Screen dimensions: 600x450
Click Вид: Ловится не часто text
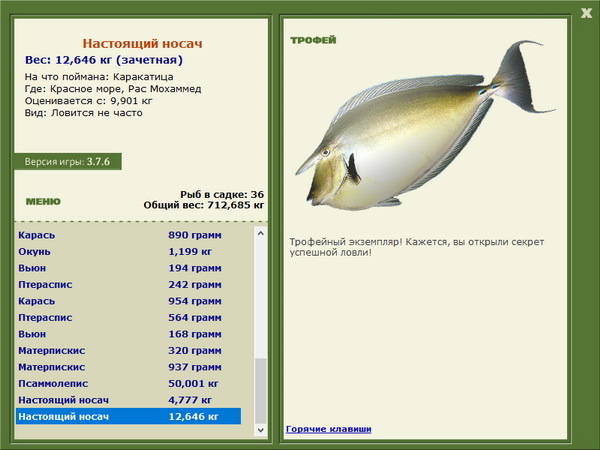point(83,113)
